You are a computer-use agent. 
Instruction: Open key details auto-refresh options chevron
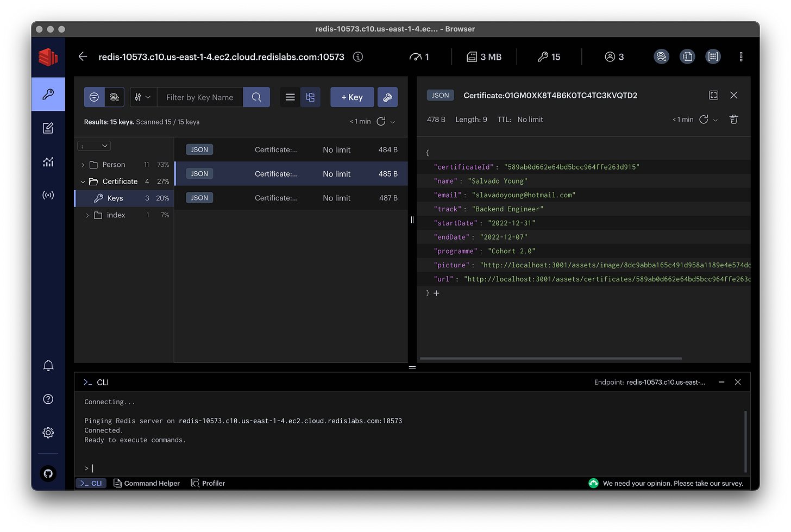pos(715,120)
